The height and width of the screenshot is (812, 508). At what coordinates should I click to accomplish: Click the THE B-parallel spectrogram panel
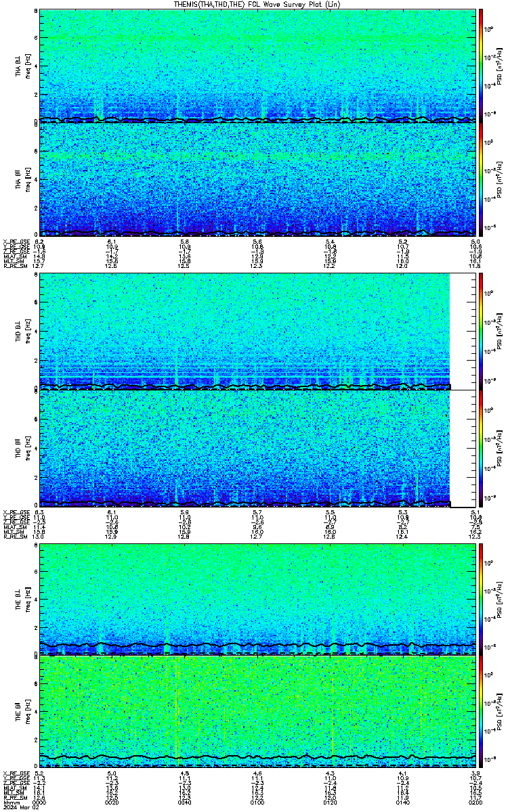257,711
